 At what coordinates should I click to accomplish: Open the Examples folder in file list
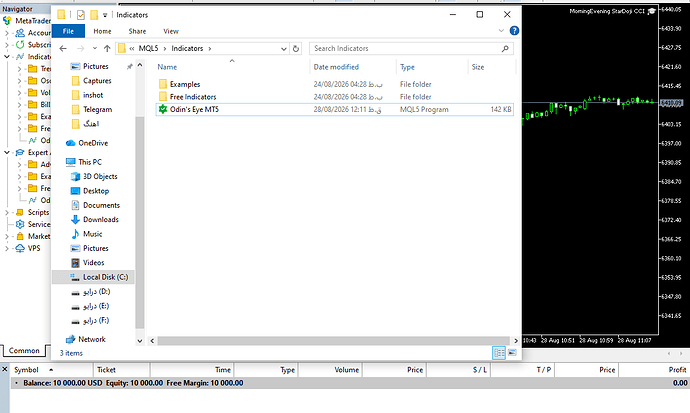pyautogui.click(x=185, y=84)
